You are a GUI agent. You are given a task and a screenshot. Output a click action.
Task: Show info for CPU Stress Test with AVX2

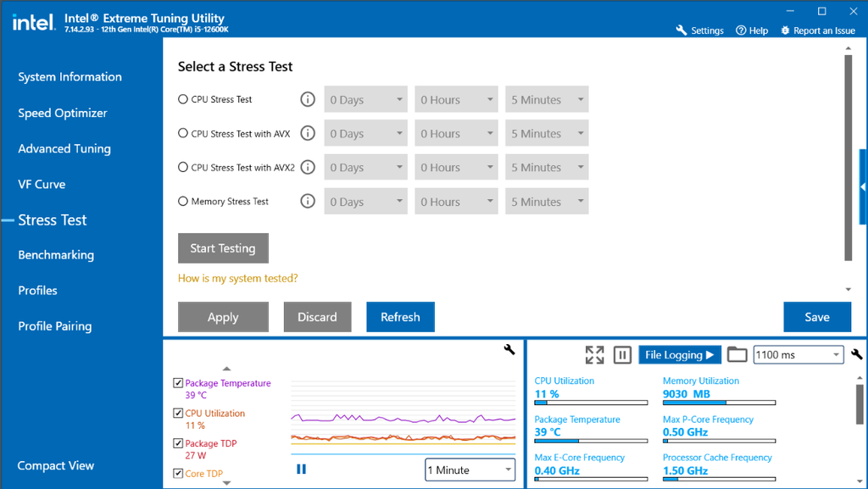coord(308,167)
